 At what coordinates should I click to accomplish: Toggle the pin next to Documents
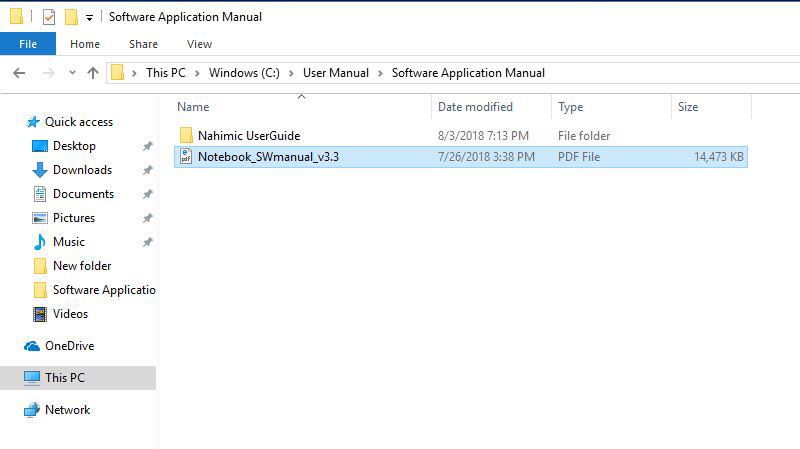[147, 194]
